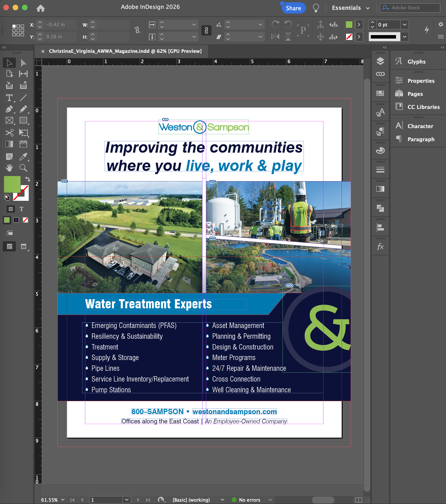Image resolution: width=446 pixels, height=504 pixels.
Task: Select the Pencil tool
Action: click(23, 109)
